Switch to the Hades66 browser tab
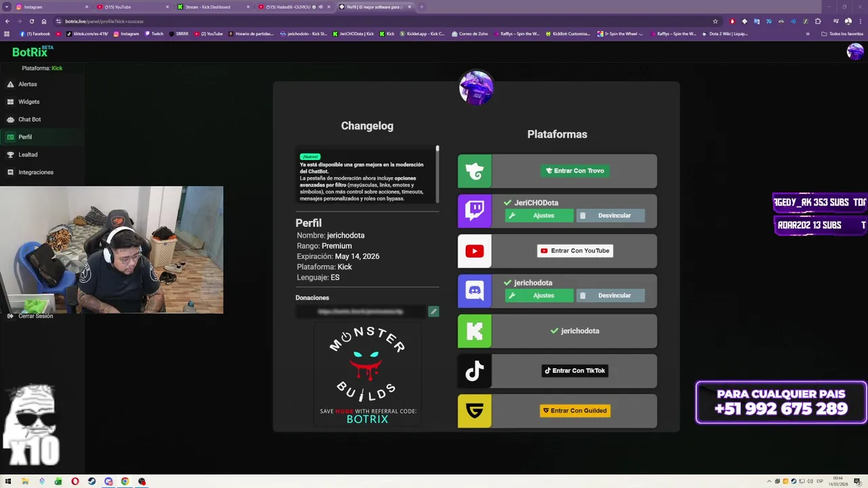The width and height of the screenshot is (868, 488). 293,7
